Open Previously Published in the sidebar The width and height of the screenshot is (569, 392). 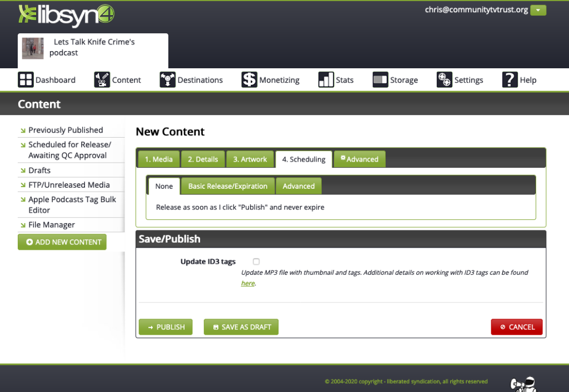click(66, 130)
